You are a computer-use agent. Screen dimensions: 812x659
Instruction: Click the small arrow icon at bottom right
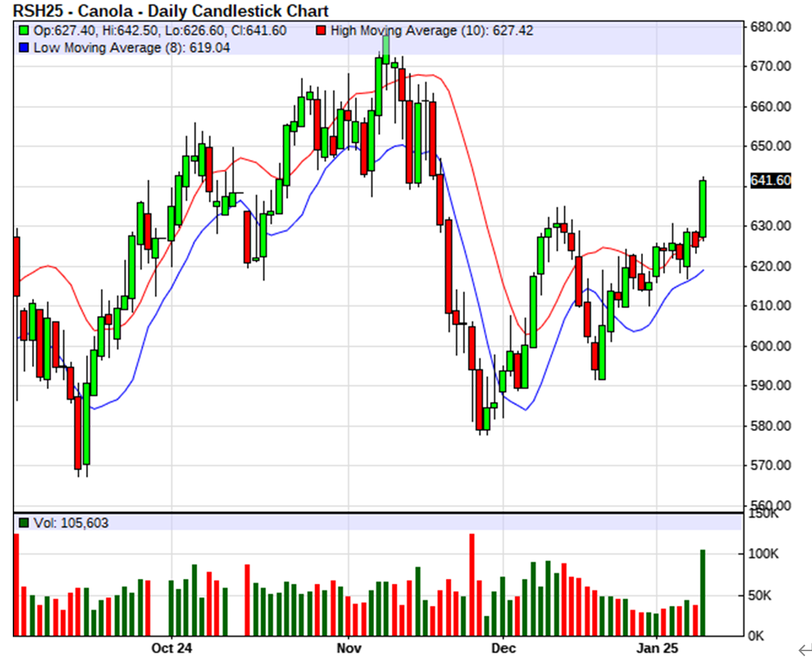[803, 648]
